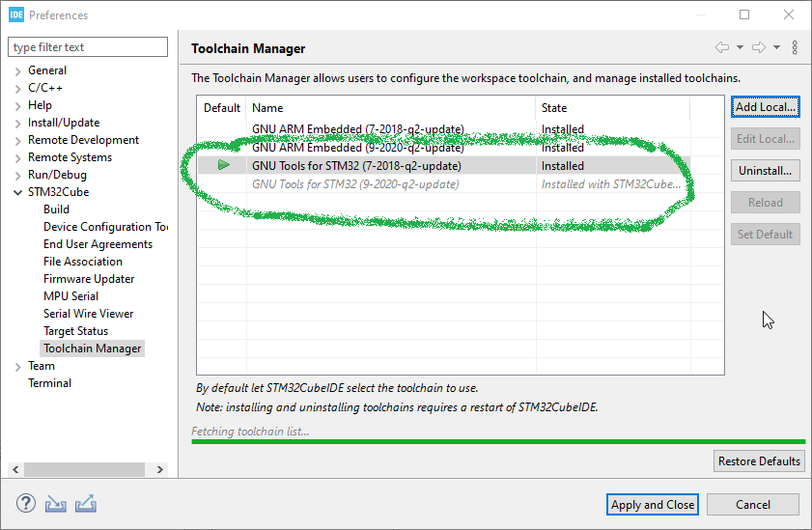Expand the Remote Systems node
This screenshot has height=530, width=812.
pyautogui.click(x=17, y=158)
